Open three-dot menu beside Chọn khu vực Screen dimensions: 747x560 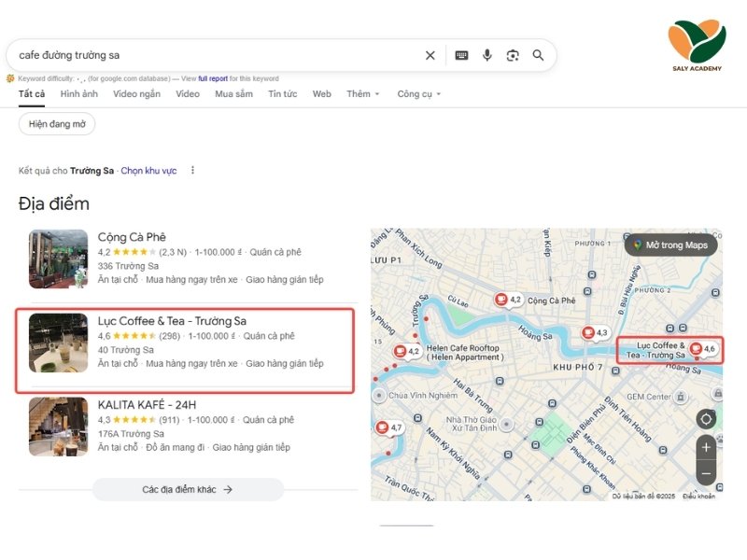coord(192,171)
